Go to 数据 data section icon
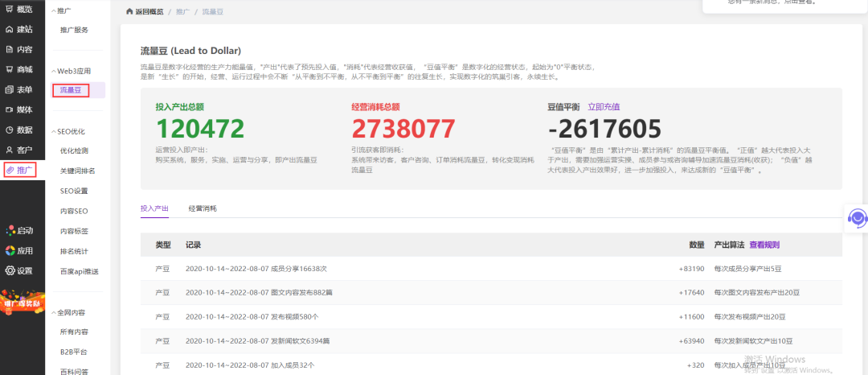 10,130
